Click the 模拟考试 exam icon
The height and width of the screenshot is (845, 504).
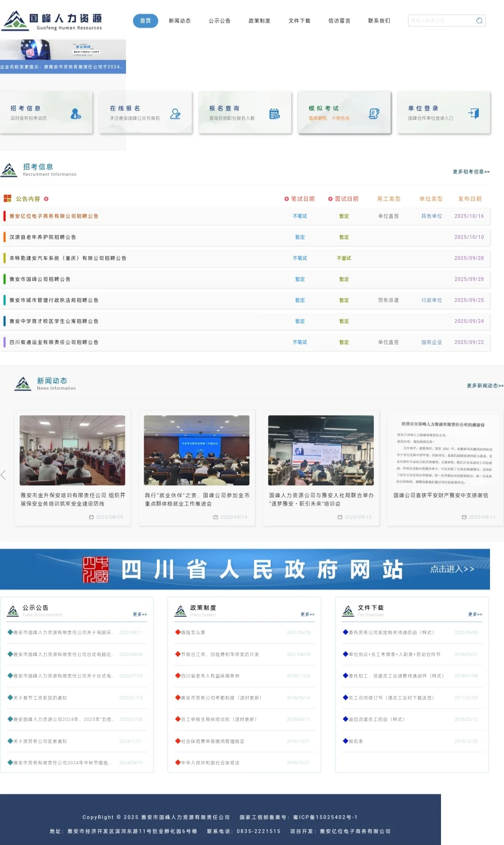(374, 114)
